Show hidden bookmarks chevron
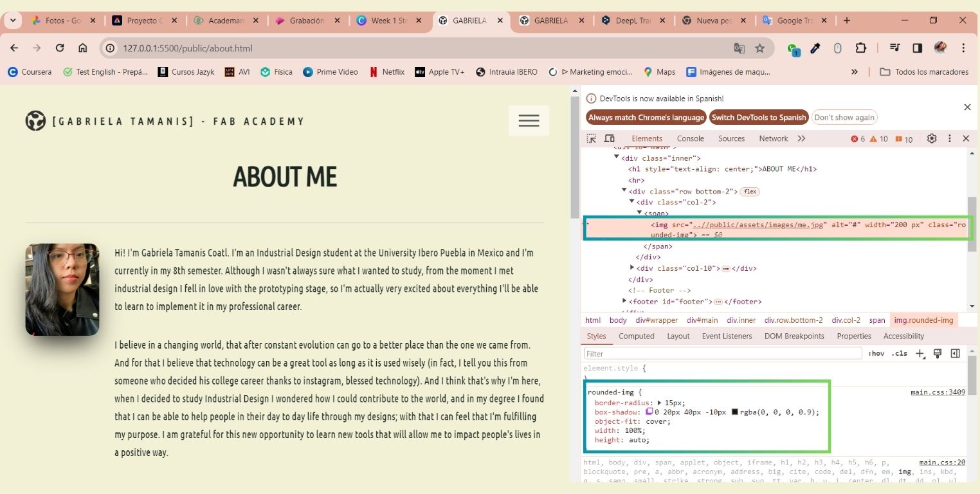 pyautogui.click(x=854, y=72)
